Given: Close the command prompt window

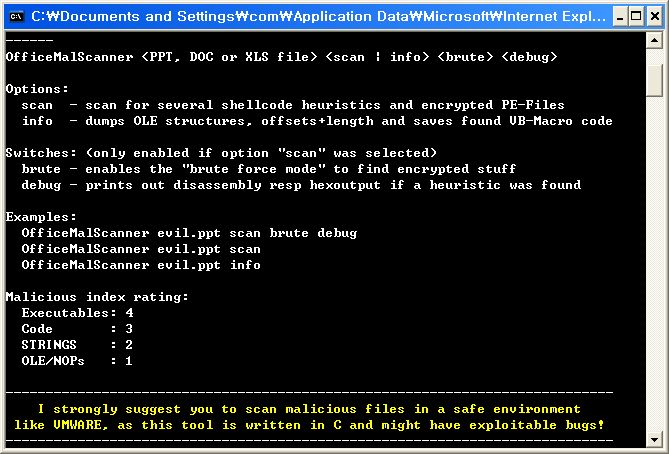Looking at the screenshot, I should click(x=654, y=17).
